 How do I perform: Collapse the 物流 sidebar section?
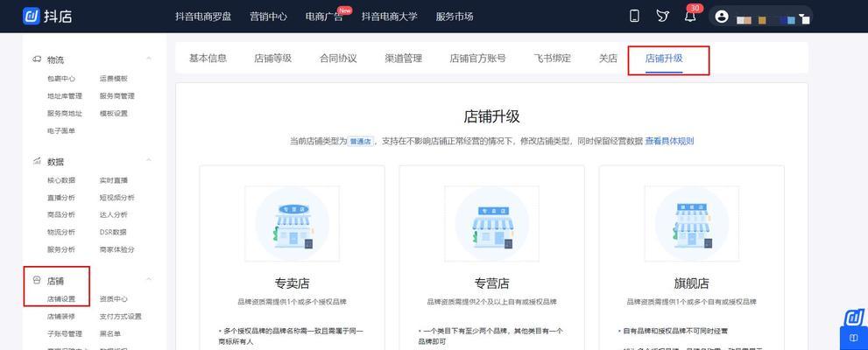tap(149, 59)
